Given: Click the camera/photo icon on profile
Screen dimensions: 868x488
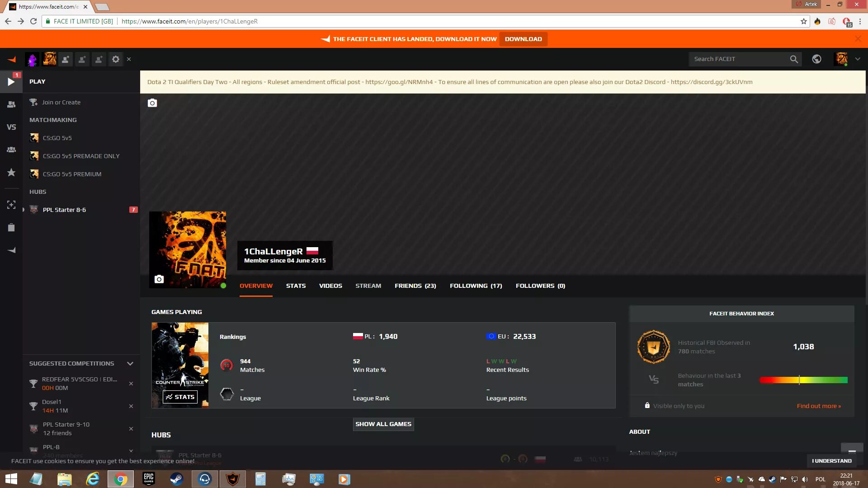Looking at the screenshot, I should click(159, 278).
